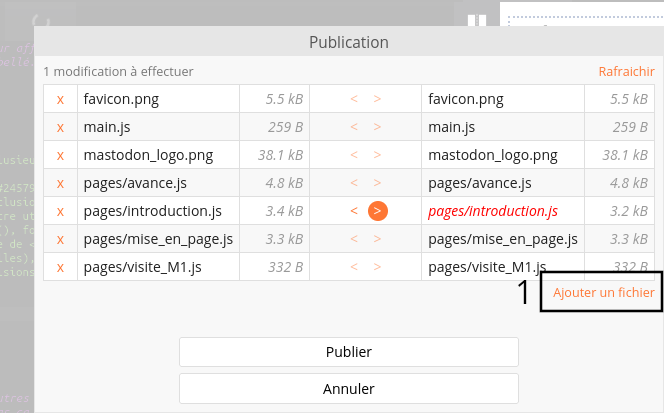
Task: Click the right arrow for favicon.png
Action: point(377,100)
